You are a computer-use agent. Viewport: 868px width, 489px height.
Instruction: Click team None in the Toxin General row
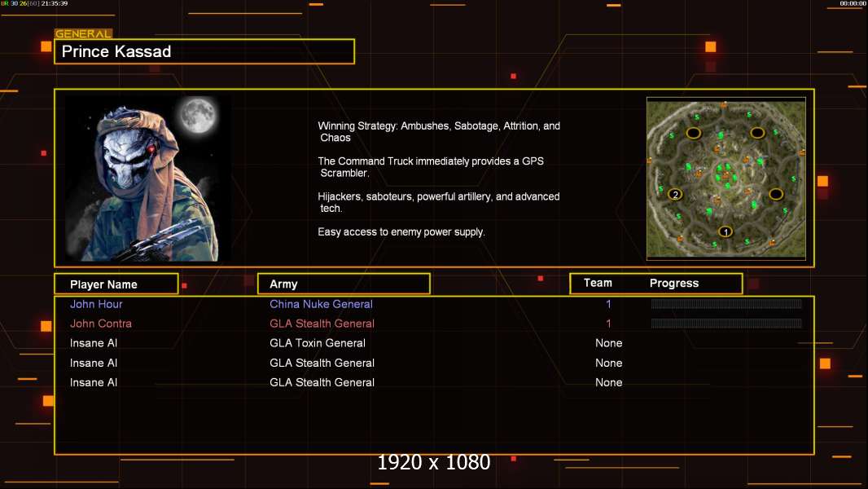click(x=608, y=343)
